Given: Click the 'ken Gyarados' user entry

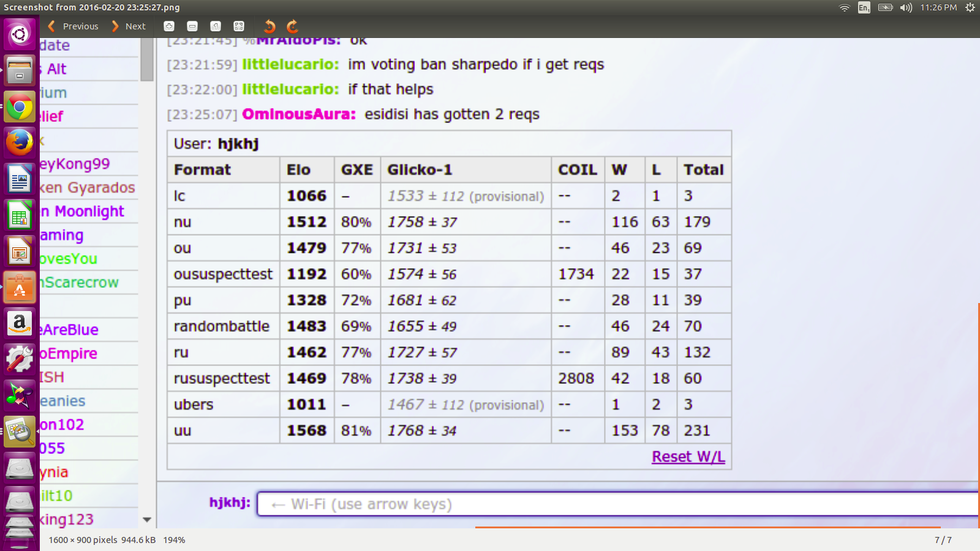Looking at the screenshot, I should pos(88,187).
